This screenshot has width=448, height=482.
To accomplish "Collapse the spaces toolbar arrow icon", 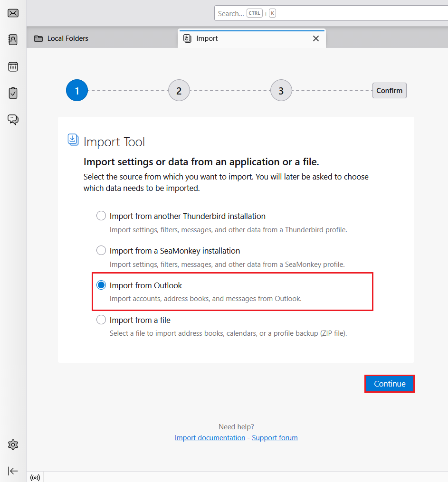I will pos(13,471).
